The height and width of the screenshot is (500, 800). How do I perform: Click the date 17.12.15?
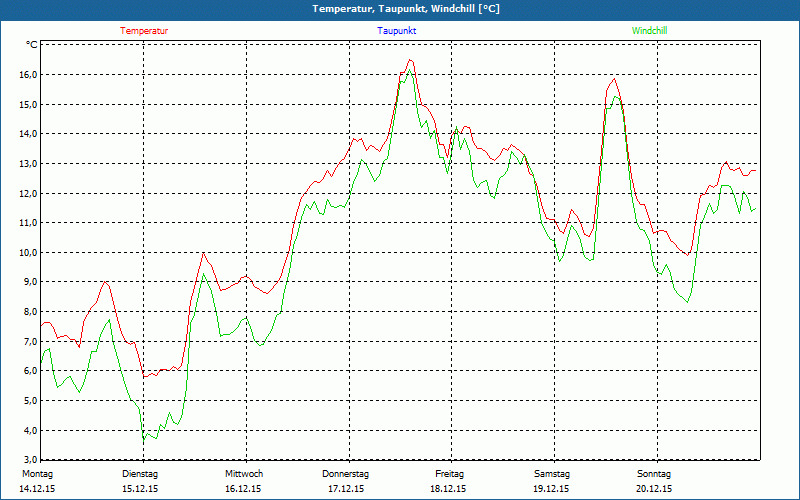346,489
